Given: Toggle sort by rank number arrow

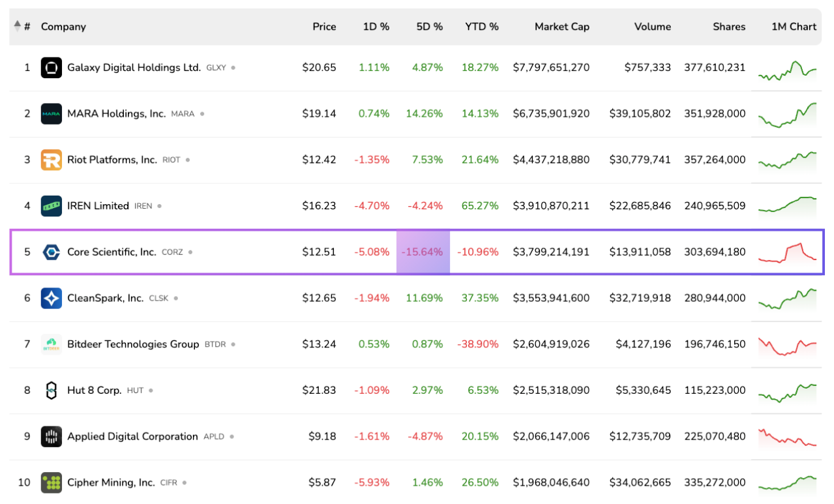Looking at the screenshot, I should point(18,27).
